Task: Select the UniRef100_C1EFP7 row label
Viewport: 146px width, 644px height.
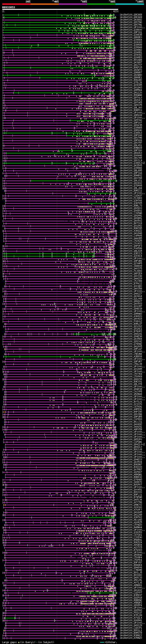Action: (x=131, y=593)
